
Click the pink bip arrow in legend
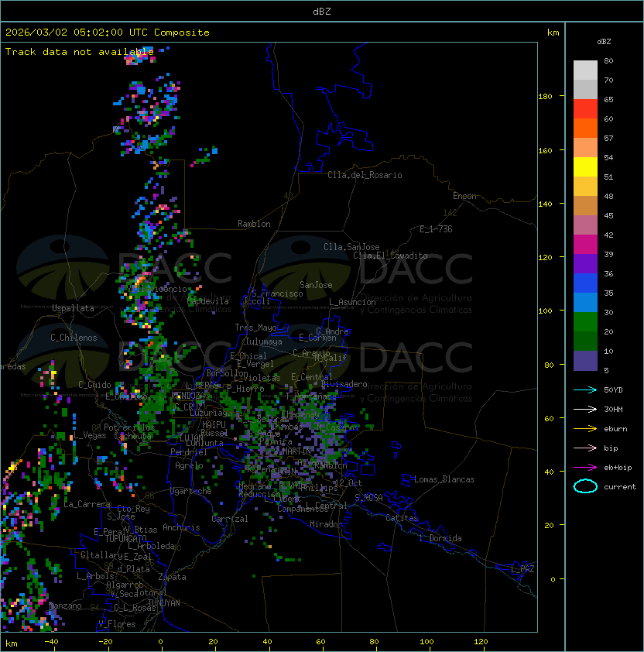[x=585, y=448]
